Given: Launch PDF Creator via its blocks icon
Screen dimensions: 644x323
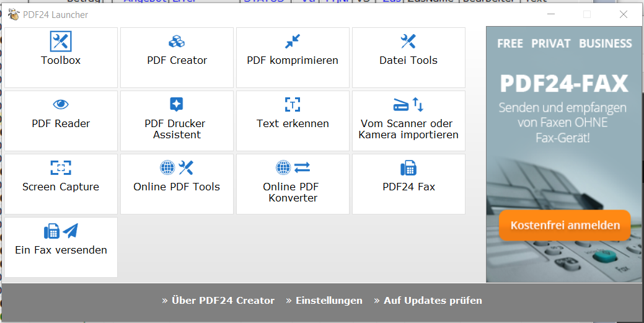Looking at the screenshot, I should 177,42.
